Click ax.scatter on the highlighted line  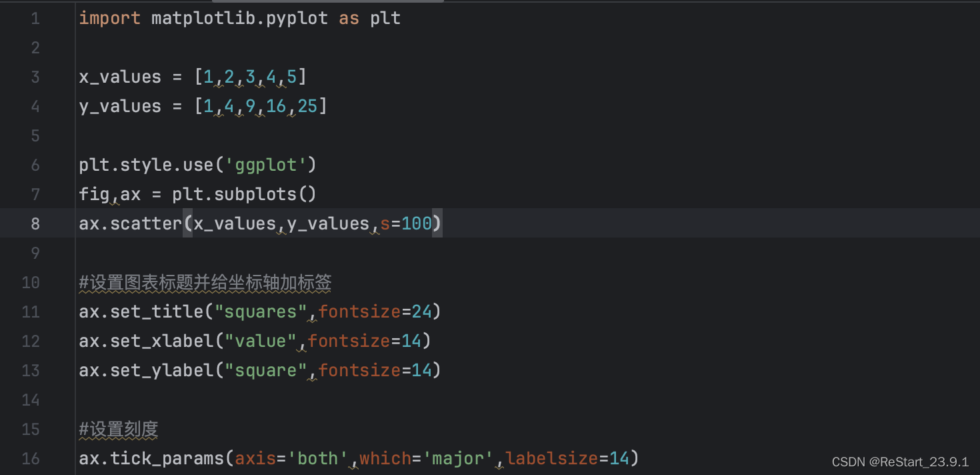coord(130,223)
